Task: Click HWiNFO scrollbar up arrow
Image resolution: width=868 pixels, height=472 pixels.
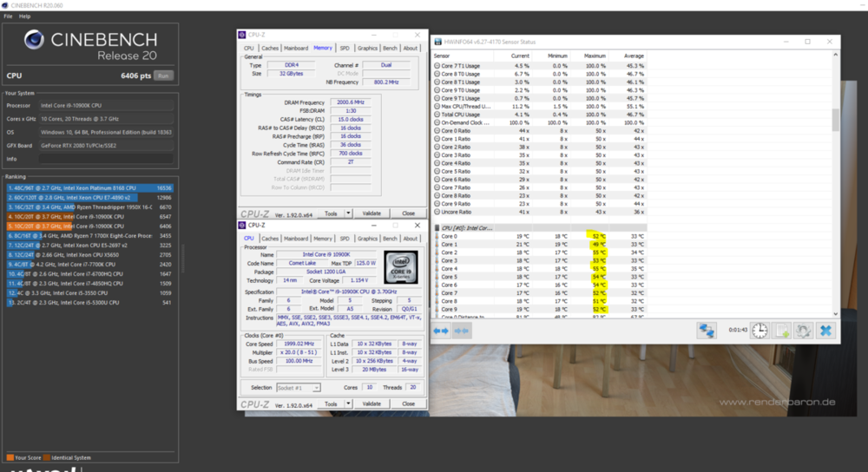Action: [835, 55]
